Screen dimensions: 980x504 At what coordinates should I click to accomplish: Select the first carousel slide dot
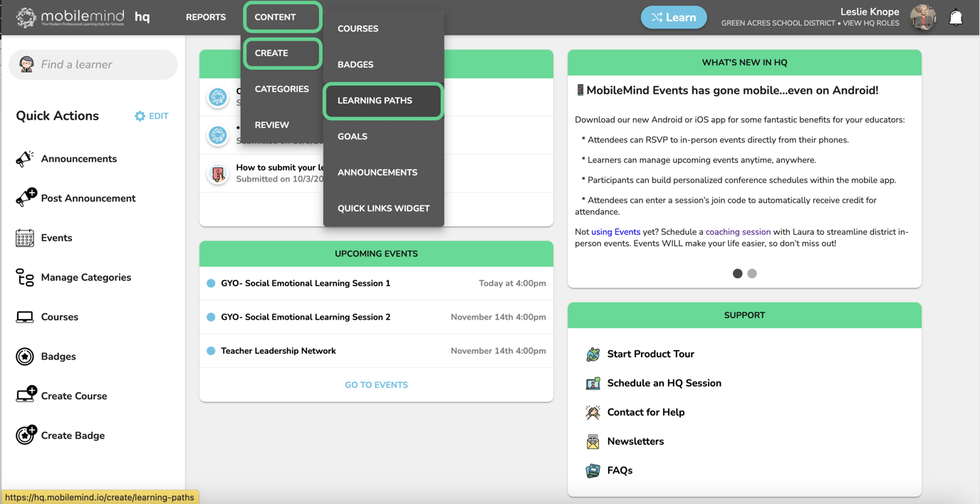(x=737, y=273)
